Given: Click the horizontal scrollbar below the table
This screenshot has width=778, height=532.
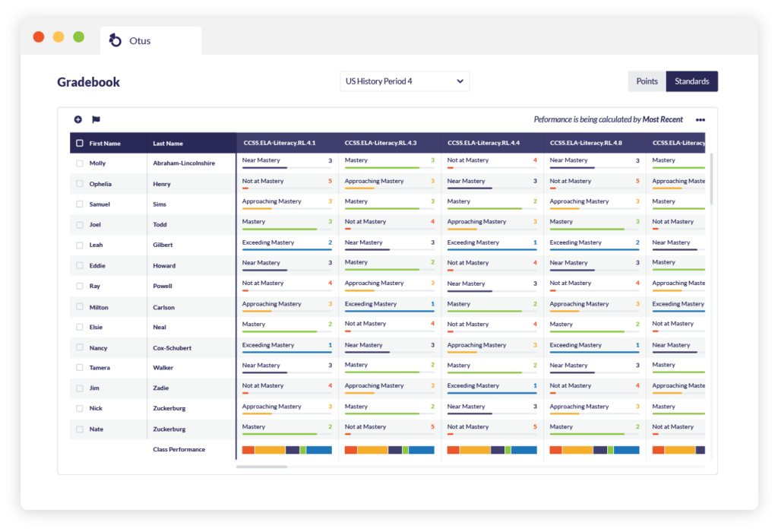Looking at the screenshot, I should 261,467.
